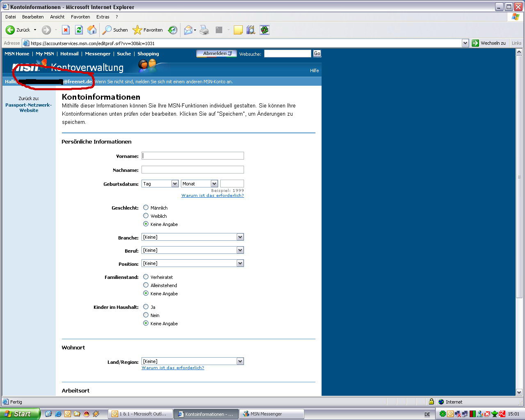Viewport: 525px width, 420px height.
Task: Open the Mail button dropdown arrow
Action: click(195, 30)
